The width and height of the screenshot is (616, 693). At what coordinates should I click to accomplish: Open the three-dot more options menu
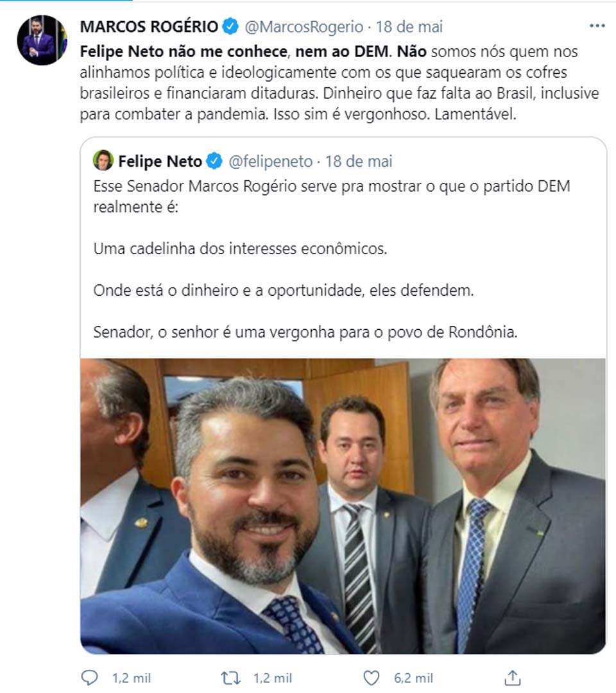pos(597,26)
